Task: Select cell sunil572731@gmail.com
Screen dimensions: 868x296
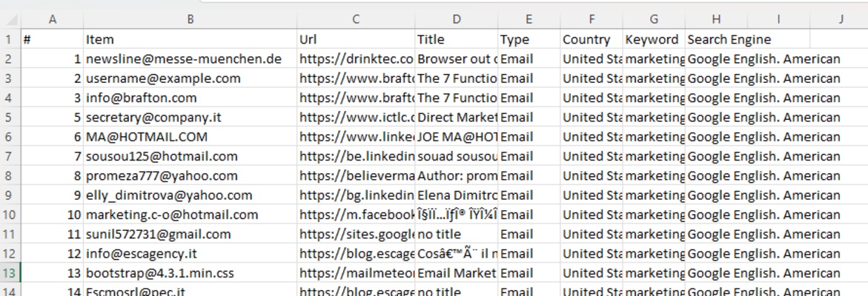Action: click(x=191, y=234)
